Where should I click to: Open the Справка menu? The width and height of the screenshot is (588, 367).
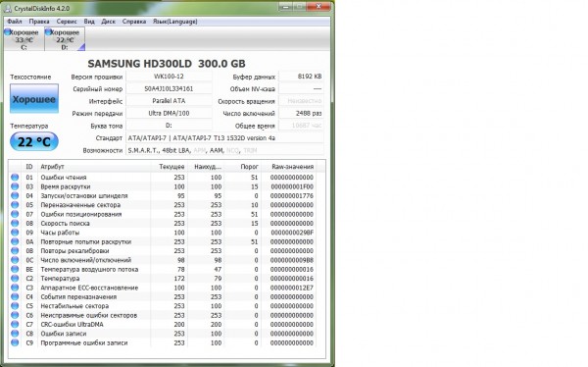coord(134,22)
